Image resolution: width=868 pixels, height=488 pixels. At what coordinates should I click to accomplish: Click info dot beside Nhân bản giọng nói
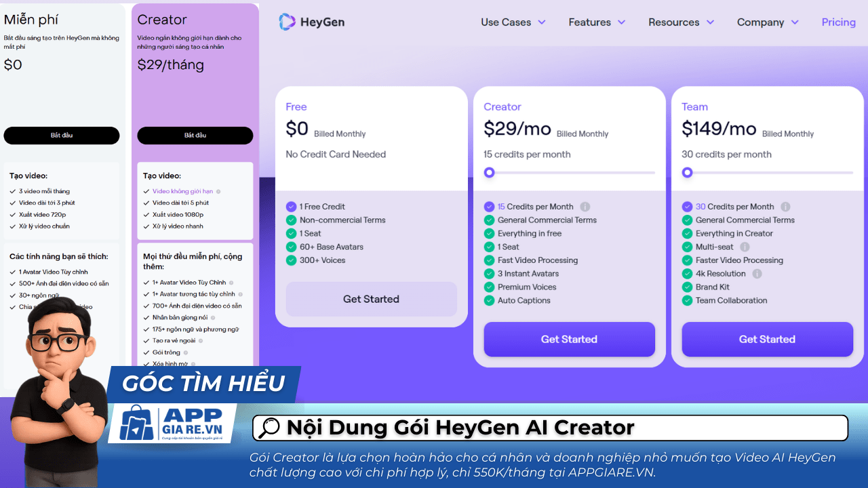[214, 317]
